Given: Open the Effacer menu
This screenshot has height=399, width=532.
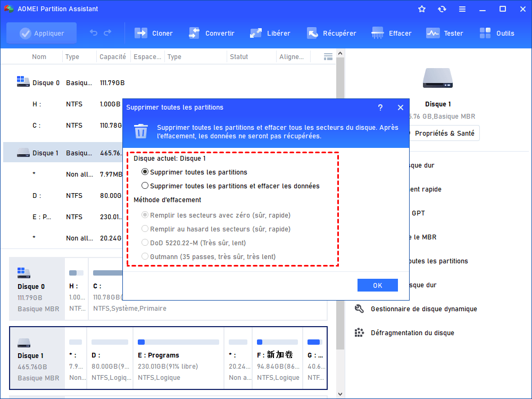Looking at the screenshot, I should click(391, 33).
